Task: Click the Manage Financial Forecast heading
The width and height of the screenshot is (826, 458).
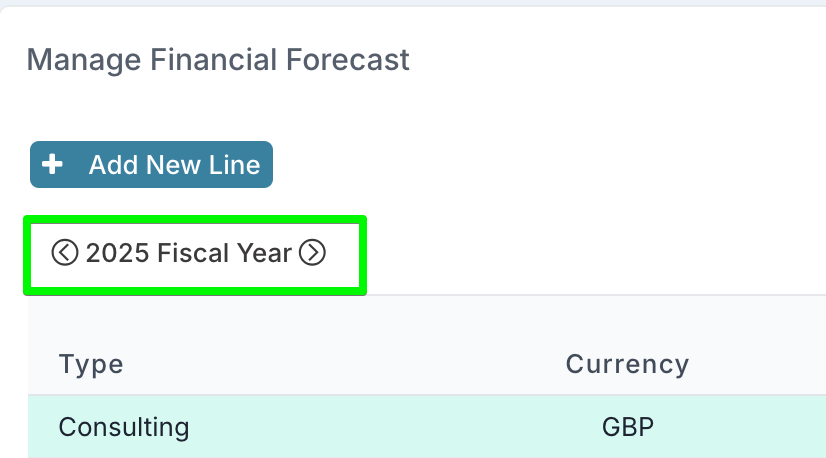Action: point(218,60)
